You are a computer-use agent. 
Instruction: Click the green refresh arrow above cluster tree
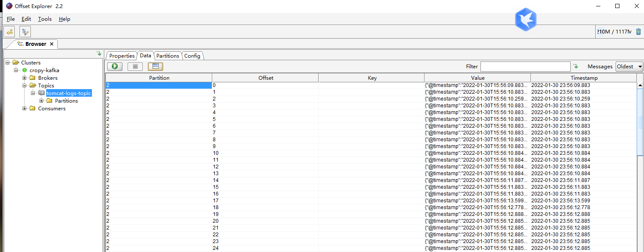(99, 54)
